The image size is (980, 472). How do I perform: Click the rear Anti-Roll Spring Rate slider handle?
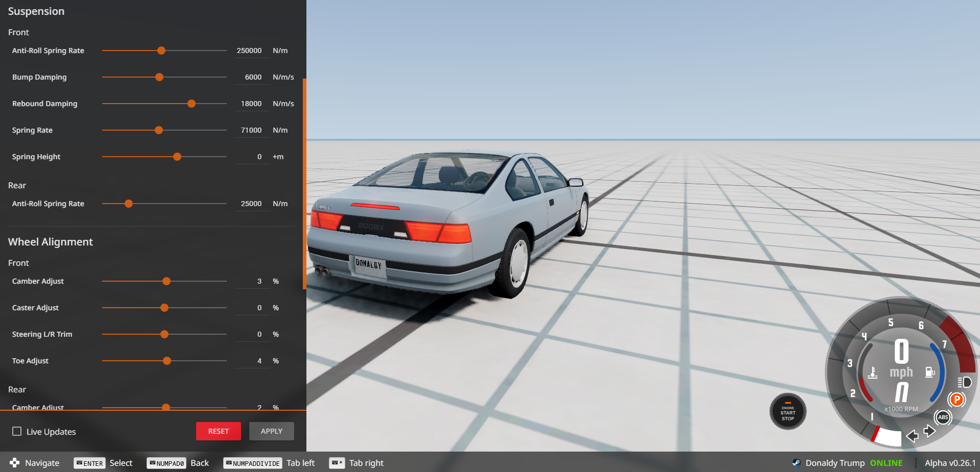tap(129, 204)
